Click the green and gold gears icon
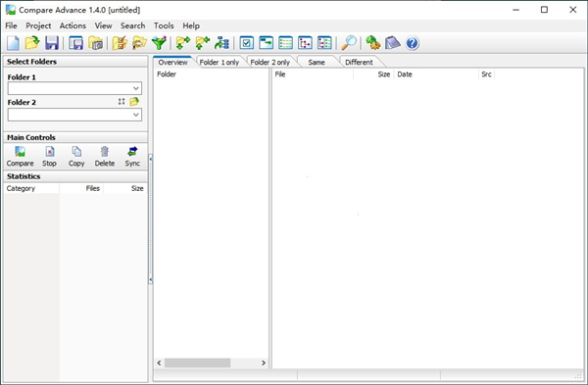 point(373,43)
